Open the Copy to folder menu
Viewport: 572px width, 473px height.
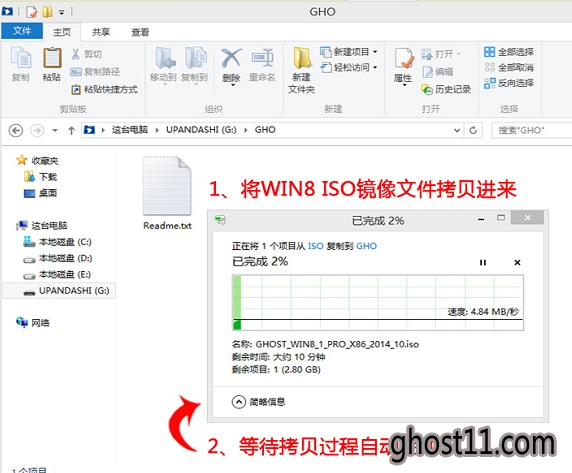pos(194,65)
